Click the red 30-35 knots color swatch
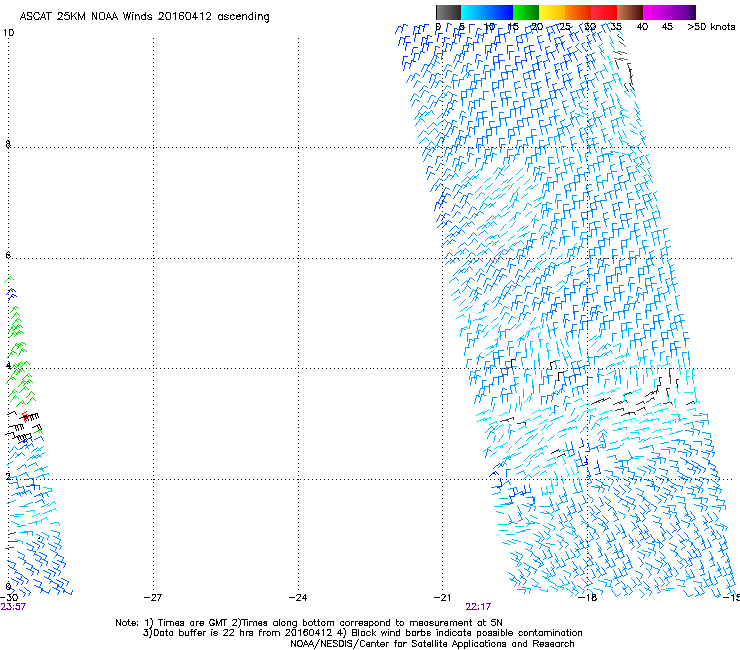740x650 pixels. coord(604,12)
